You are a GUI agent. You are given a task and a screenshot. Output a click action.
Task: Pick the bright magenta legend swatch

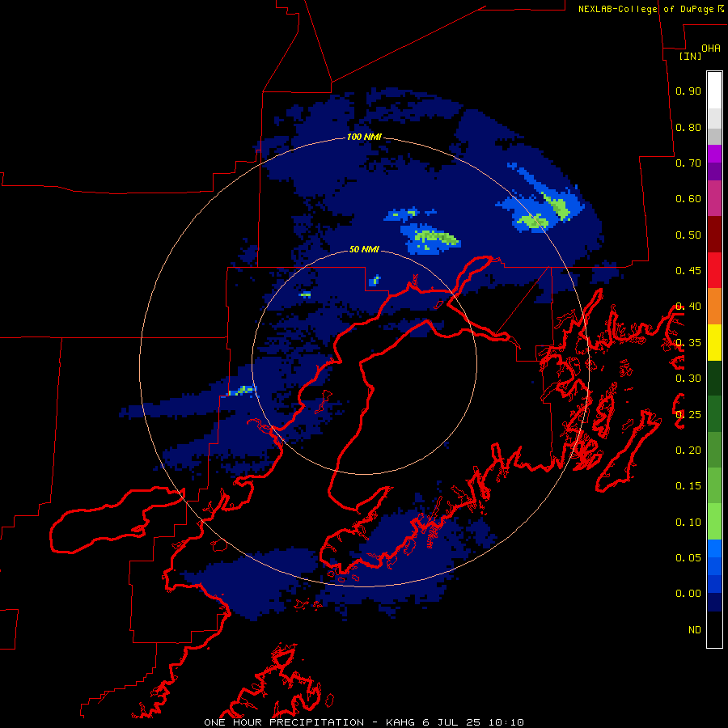[714, 154]
